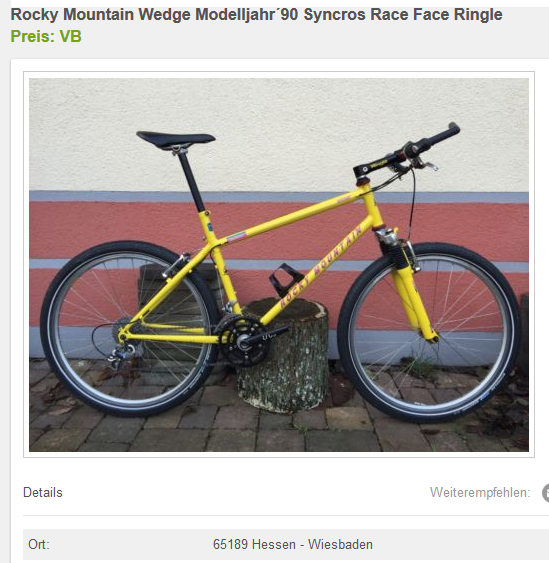Click the Weiterempfehlen label
Viewport: 549px width, 563px height.
[480, 493]
